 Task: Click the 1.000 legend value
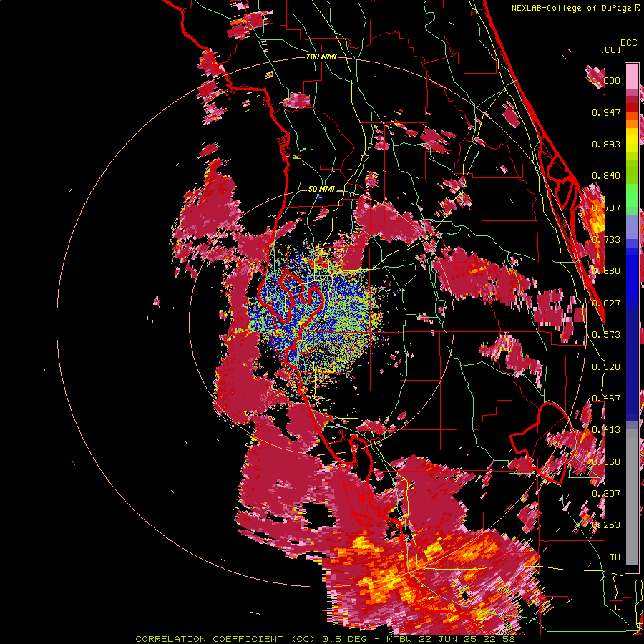pyautogui.click(x=606, y=80)
